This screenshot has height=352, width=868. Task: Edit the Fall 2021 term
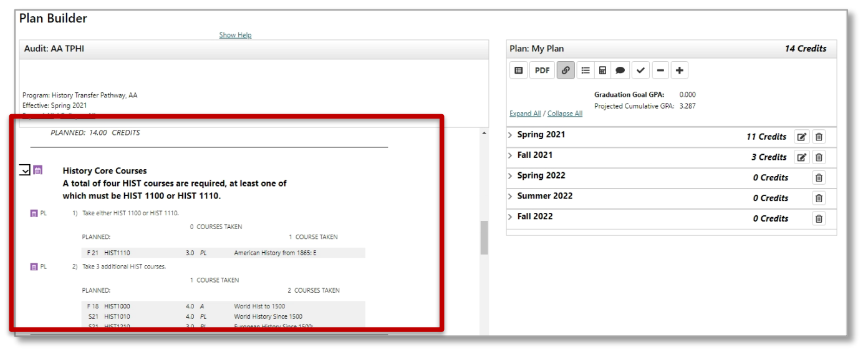coord(802,157)
